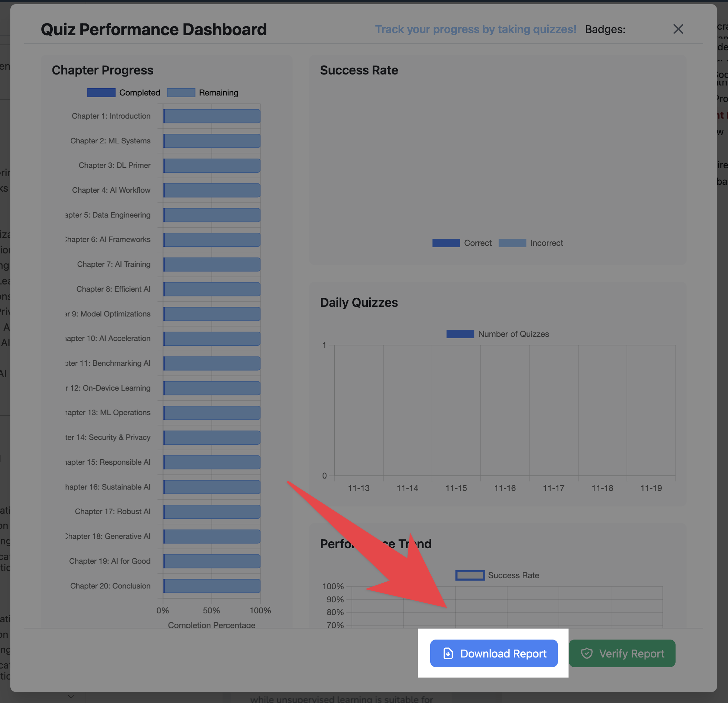Click the chevron arrow below the dialog
The height and width of the screenshot is (703, 728).
tap(71, 696)
